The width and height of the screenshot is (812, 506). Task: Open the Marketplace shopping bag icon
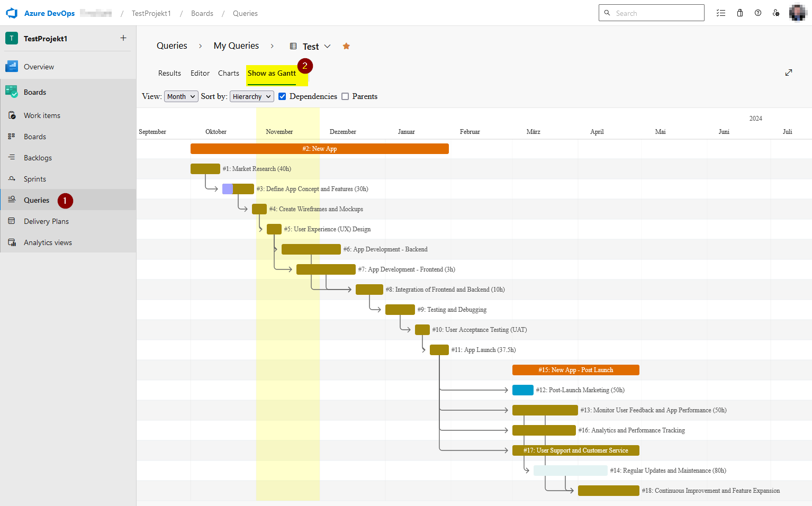point(739,13)
